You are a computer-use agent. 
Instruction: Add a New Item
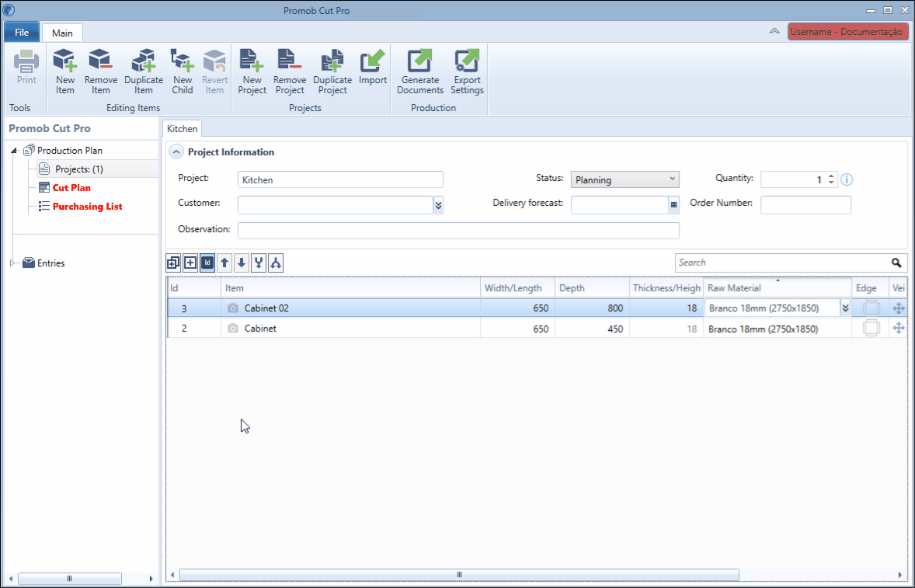click(x=64, y=71)
